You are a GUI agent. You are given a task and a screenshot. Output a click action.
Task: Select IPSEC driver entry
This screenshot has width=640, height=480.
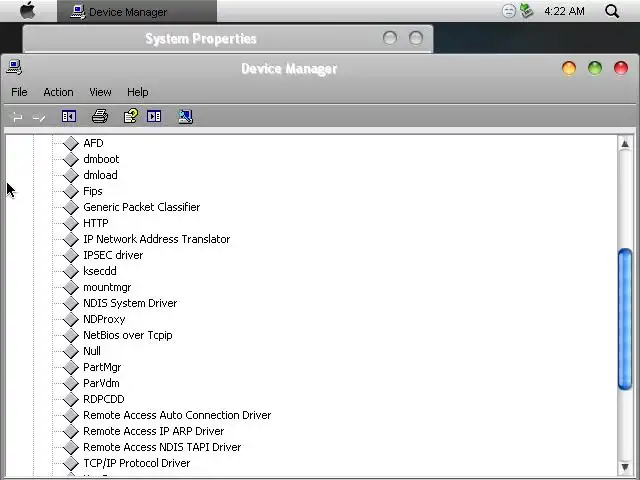click(x=113, y=255)
